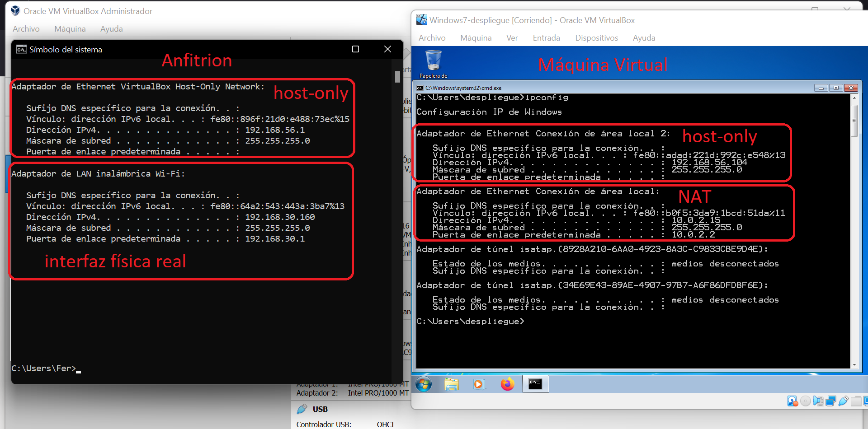Open Firefox from the Windows 7 taskbar
The width and height of the screenshot is (868, 429).
507,384
